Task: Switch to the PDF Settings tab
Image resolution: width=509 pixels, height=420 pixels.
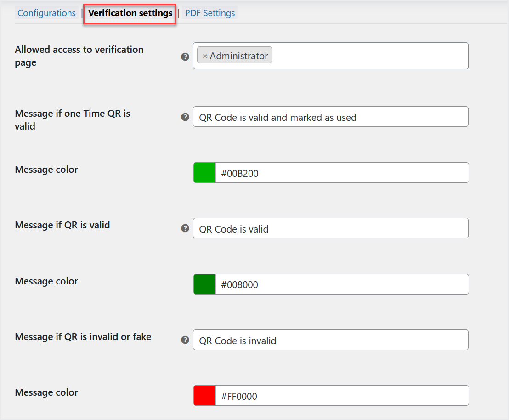Action: [209, 13]
